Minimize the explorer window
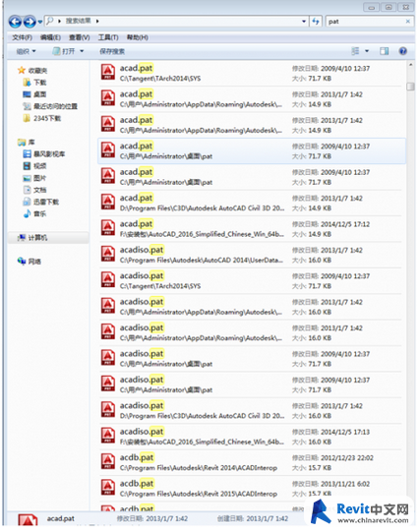This screenshot has width=419, height=532. click(x=371, y=7)
